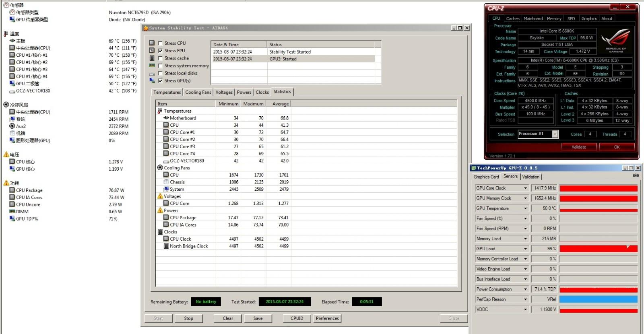
Task: Switch to the Validation tab in GPU-Z
Action: tap(531, 177)
